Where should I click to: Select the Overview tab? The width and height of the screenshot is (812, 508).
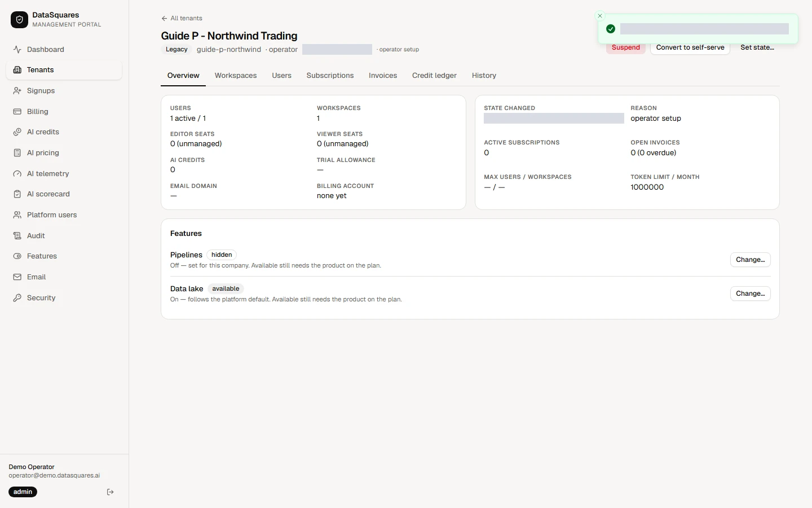183,76
